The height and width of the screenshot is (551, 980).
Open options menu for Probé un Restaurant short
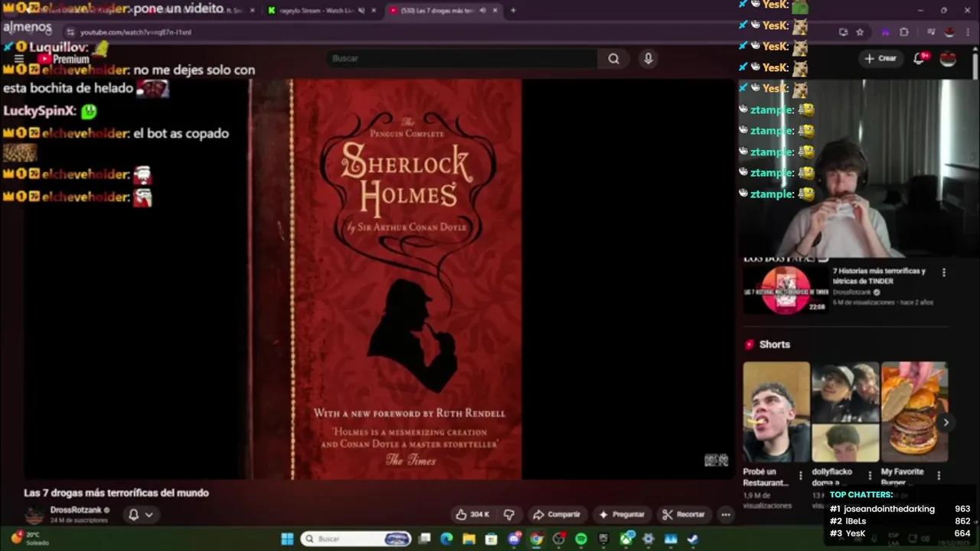(801, 476)
